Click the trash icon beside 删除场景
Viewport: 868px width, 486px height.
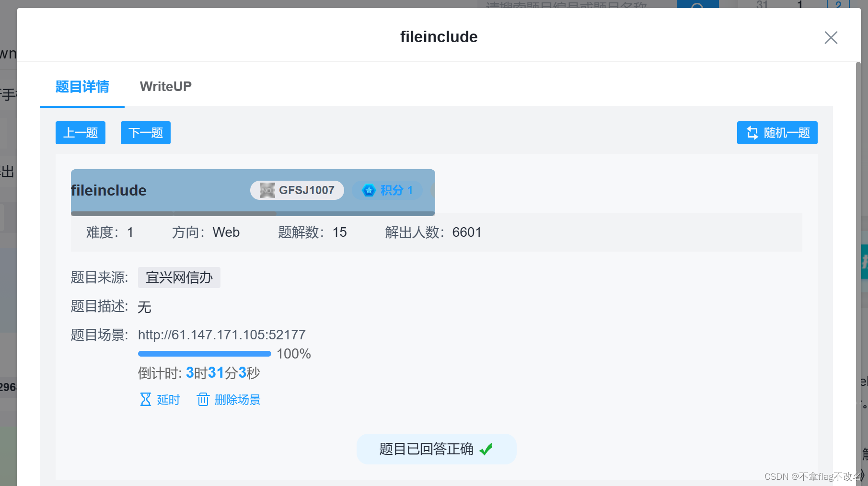(203, 399)
